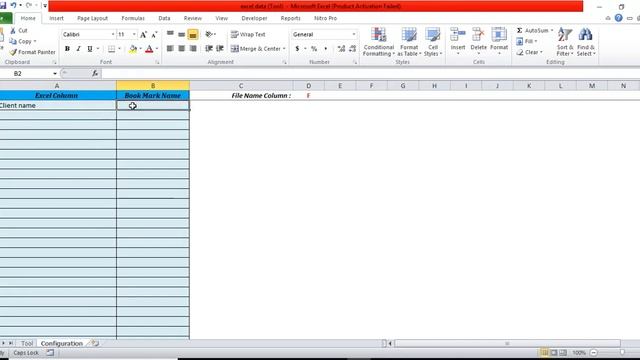Screen dimensions: 640x360
Task: Toggle Wrap Text
Action: tap(248, 35)
